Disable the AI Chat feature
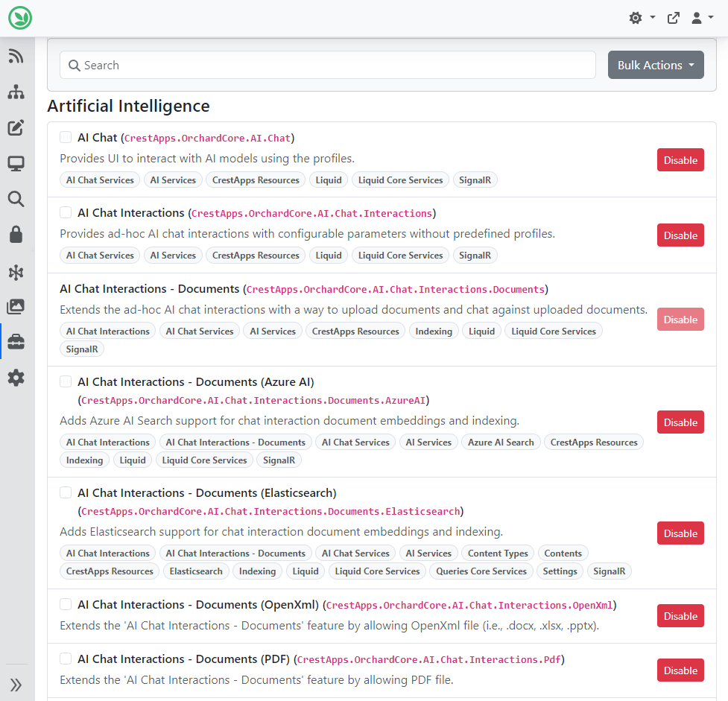This screenshot has width=728, height=701. tap(680, 160)
